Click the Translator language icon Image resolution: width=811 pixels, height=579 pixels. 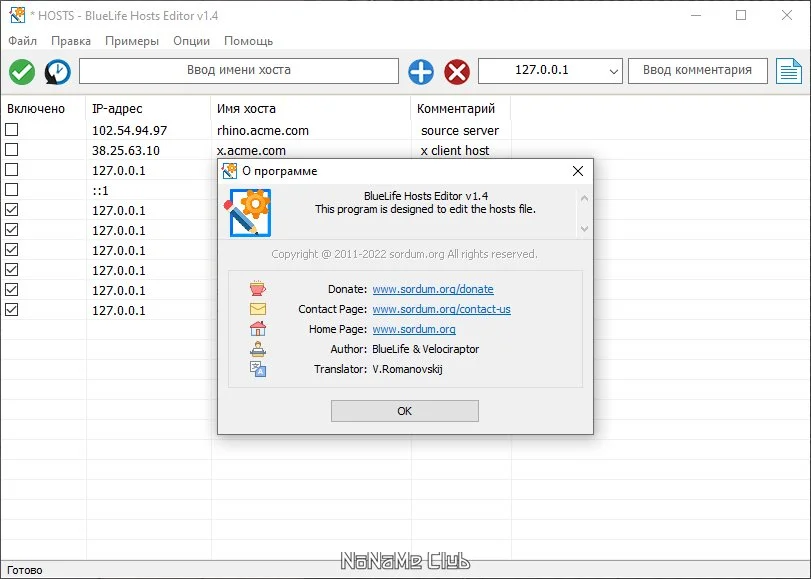click(258, 369)
